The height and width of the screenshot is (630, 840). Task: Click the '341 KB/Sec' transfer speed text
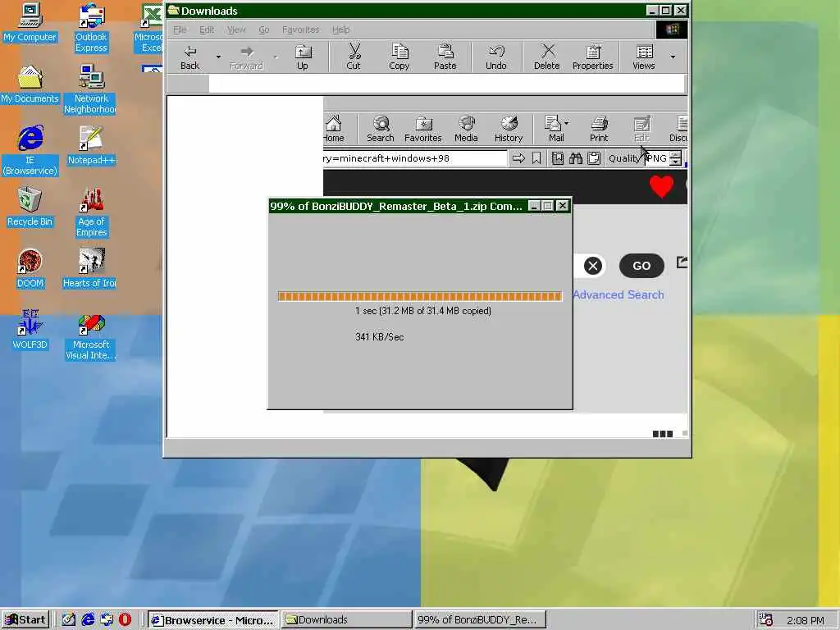coord(379,337)
